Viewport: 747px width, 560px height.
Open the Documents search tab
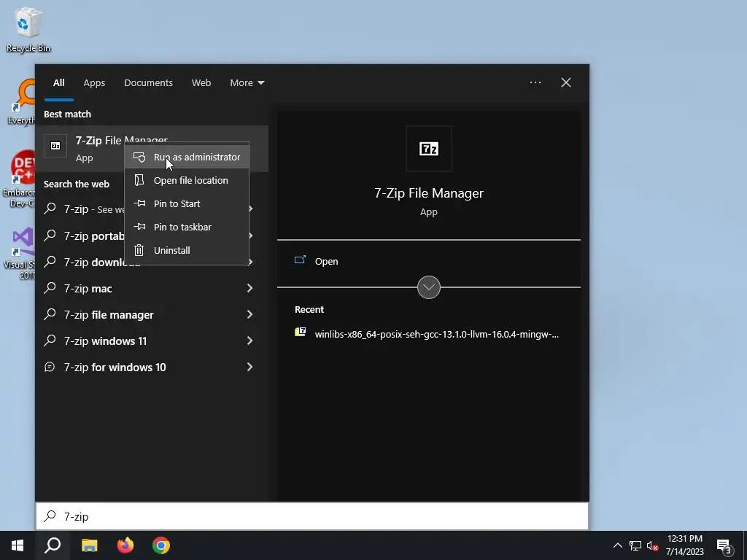click(149, 83)
